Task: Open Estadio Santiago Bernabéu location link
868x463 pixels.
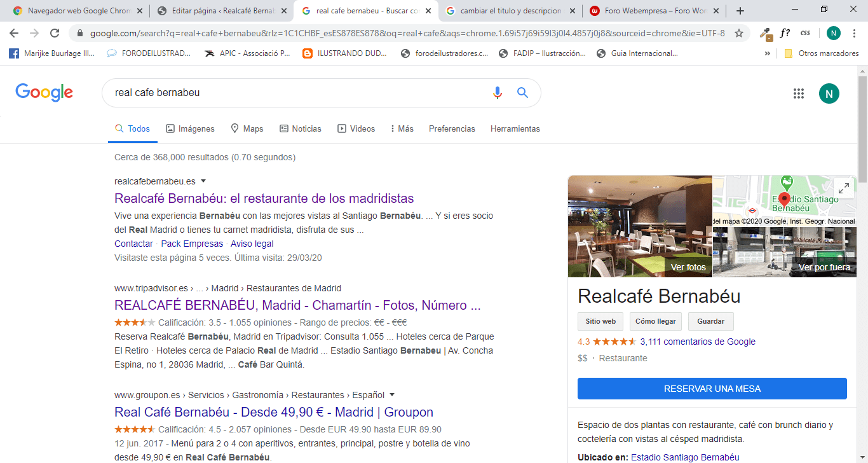Action: [685, 457]
